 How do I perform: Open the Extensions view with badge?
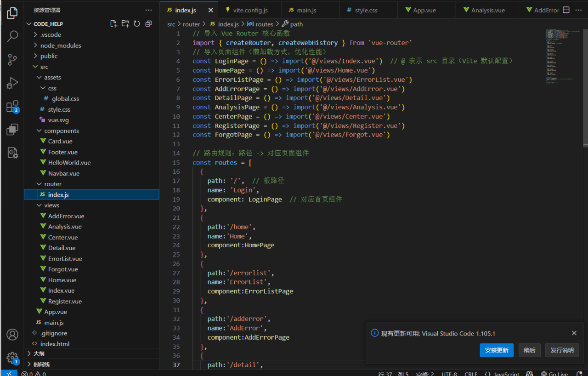point(12,107)
